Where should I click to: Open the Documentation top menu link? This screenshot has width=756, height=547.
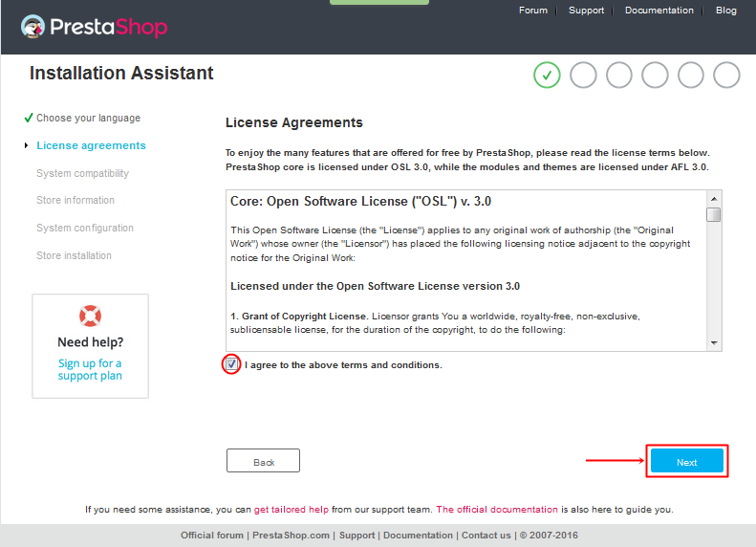click(659, 11)
